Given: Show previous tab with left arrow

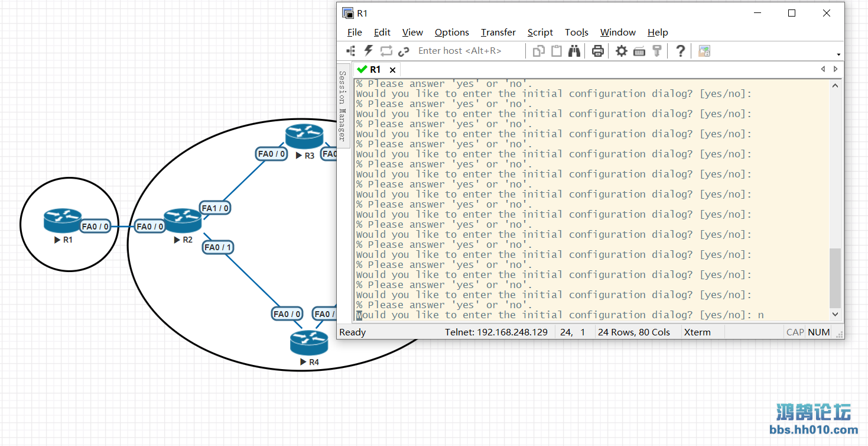Looking at the screenshot, I should tap(823, 69).
